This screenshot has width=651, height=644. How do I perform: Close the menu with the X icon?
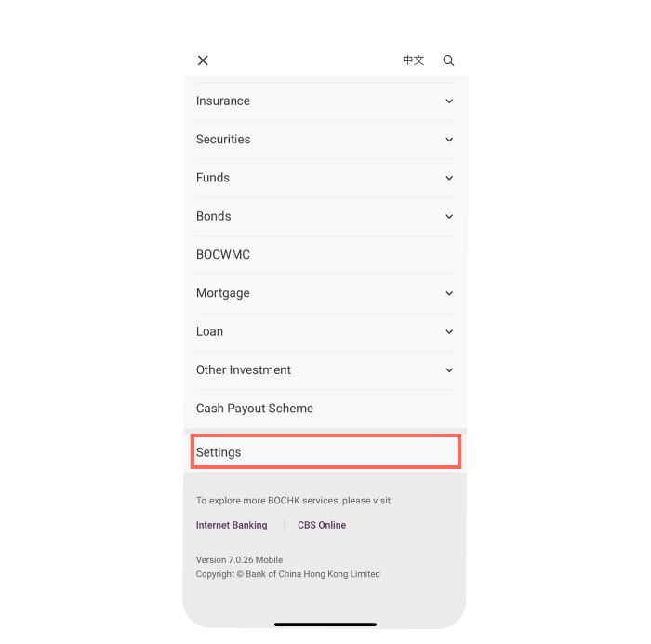(203, 60)
